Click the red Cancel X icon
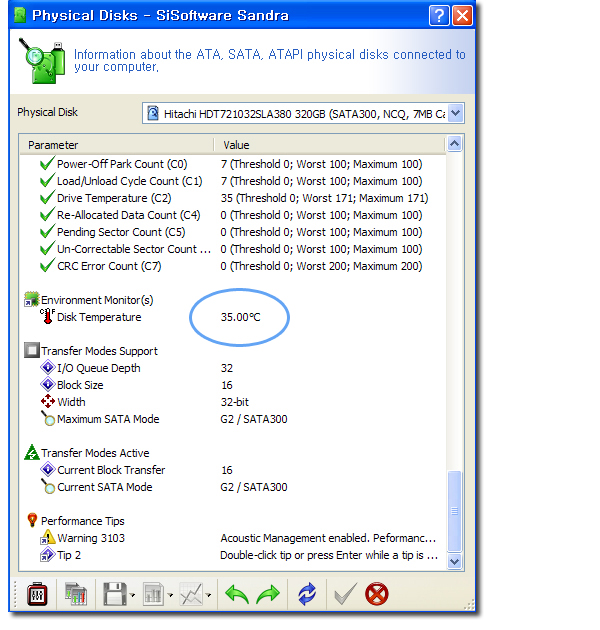The image size is (600, 630). click(377, 594)
